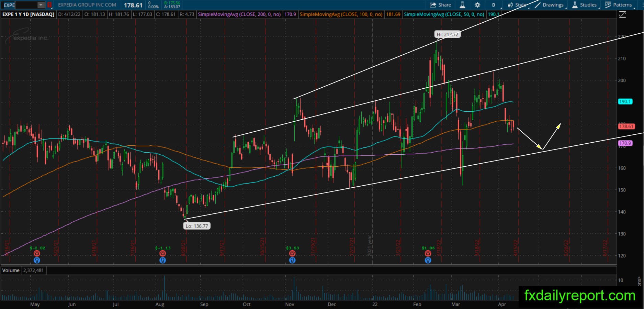Click the H: 181.76 high price readout
The width and height of the screenshot is (644, 309).
pyautogui.click(x=119, y=14)
